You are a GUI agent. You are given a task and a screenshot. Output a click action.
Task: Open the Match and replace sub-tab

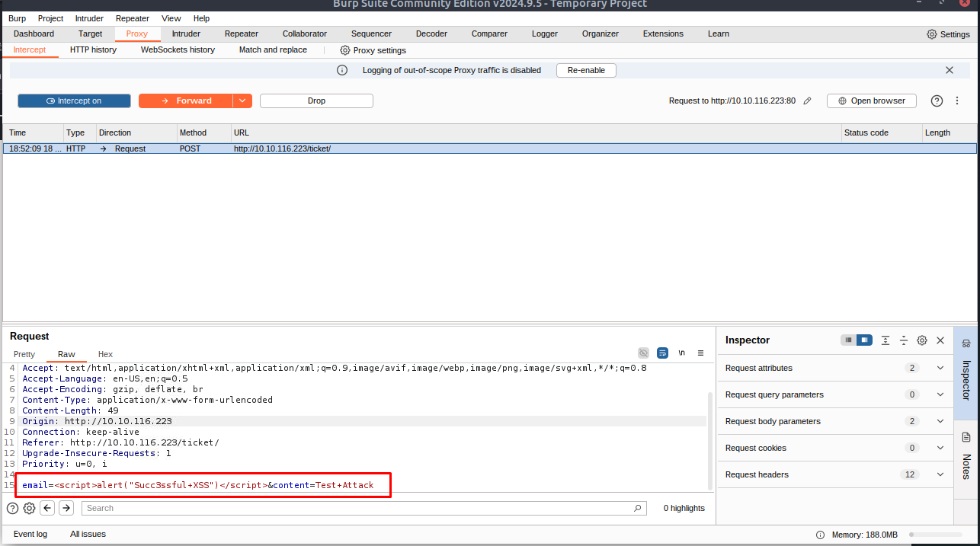(273, 50)
